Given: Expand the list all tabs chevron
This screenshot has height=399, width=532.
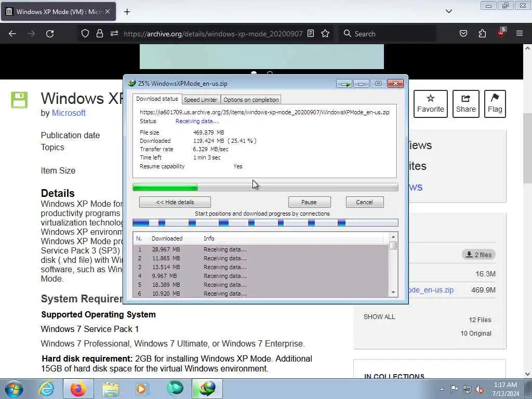Looking at the screenshot, I should pos(448,11).
